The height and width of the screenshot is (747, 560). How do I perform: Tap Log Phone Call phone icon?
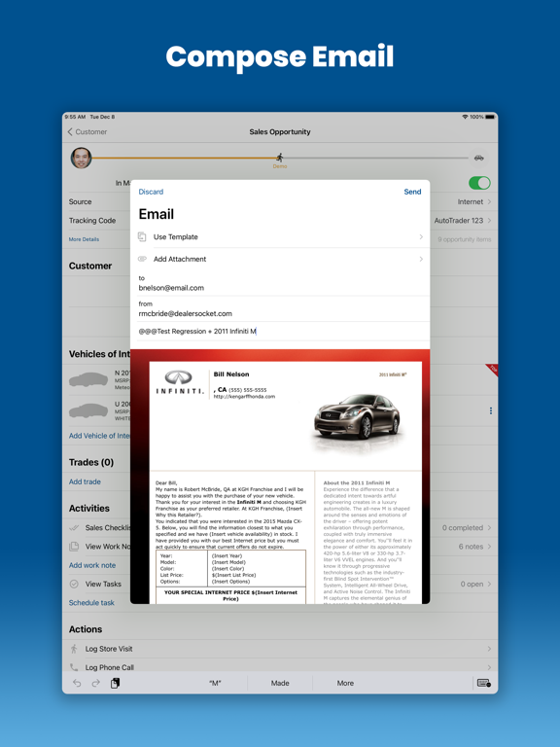click(74, 667)
